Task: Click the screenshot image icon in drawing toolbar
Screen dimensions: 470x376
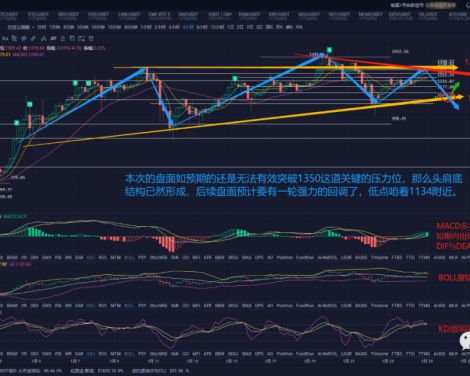Action: tap(81, 38)
